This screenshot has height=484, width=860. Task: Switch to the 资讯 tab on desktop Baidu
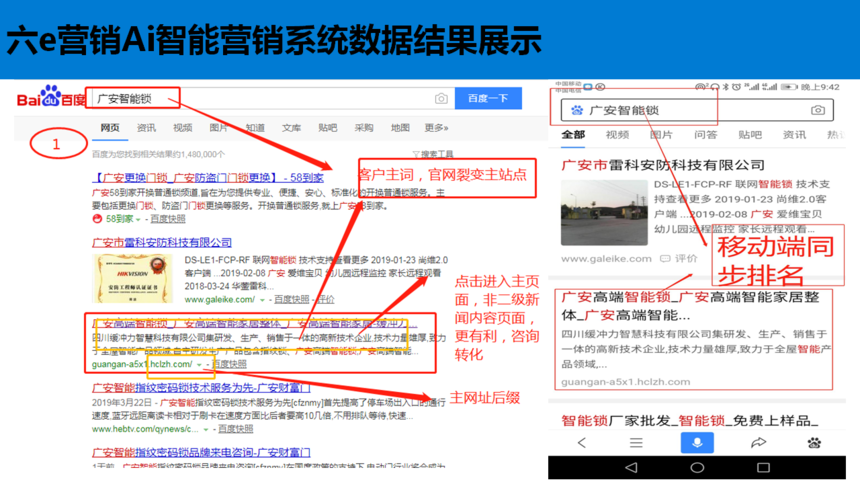146,127
